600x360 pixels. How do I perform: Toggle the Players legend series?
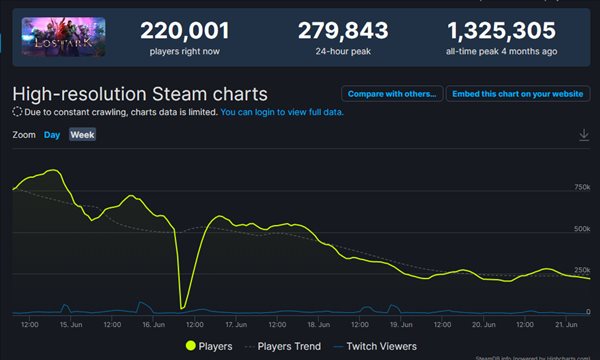tap(209, 346)
